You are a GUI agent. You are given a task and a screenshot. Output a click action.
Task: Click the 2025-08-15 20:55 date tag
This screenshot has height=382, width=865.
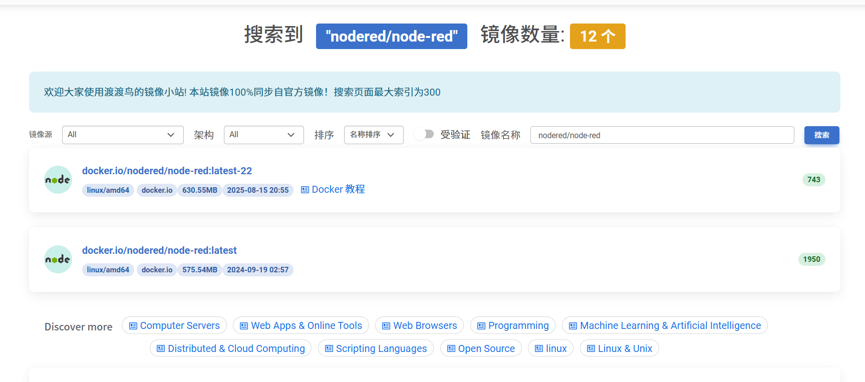[258, 190]
